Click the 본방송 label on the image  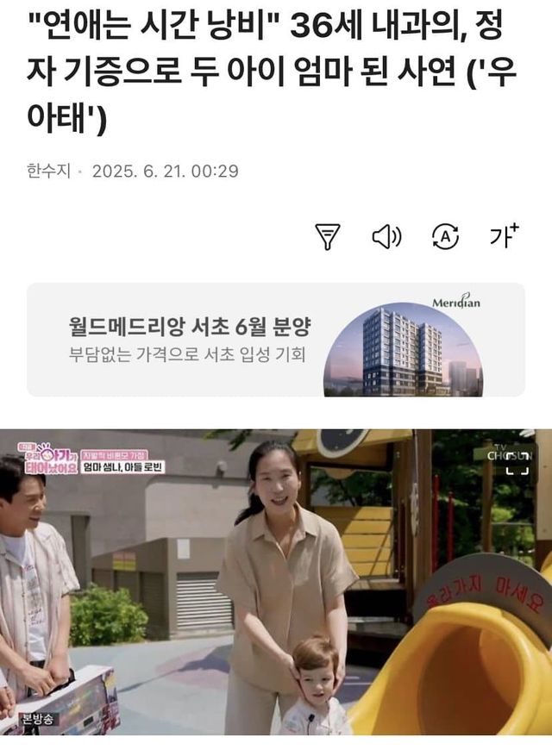[x=38, y=719]
